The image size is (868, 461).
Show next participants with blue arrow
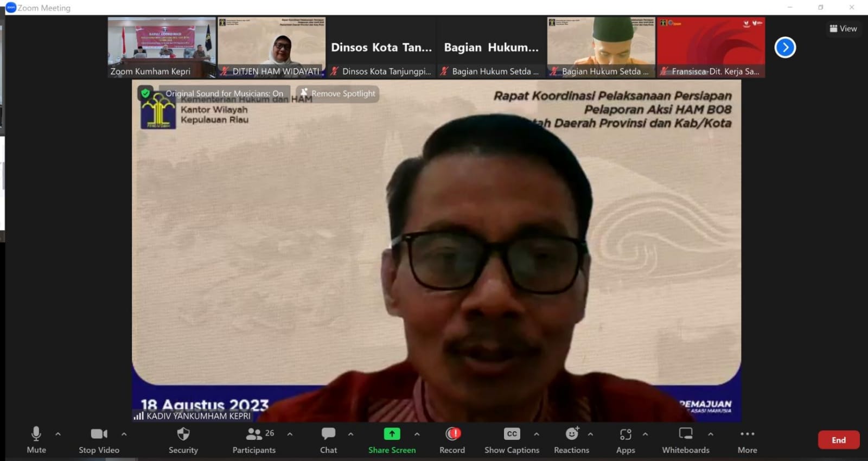pyautogui.click(x=785, y=47)
